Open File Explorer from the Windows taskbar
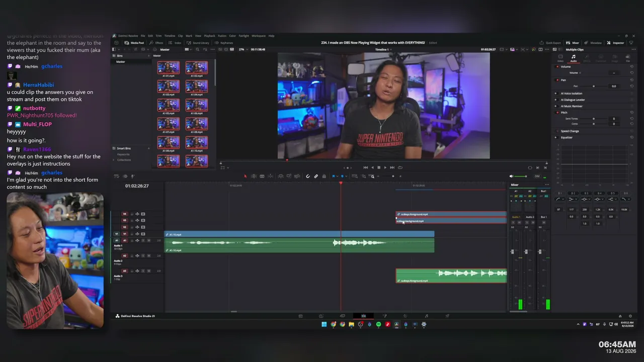 (351, 324)
